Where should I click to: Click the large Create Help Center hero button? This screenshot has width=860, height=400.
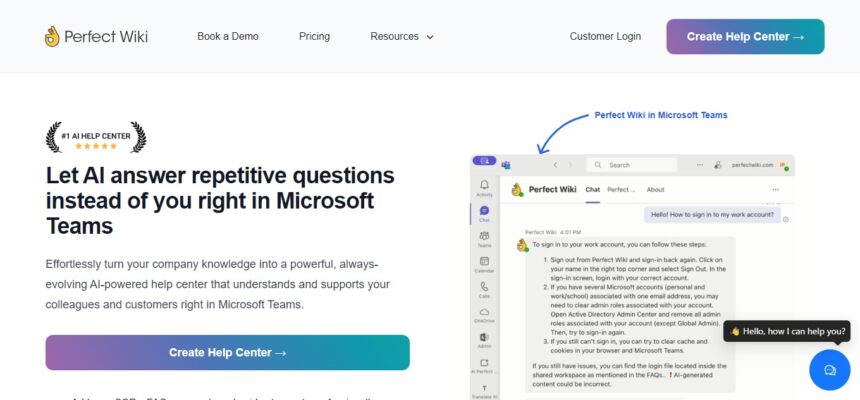point(228,352)
